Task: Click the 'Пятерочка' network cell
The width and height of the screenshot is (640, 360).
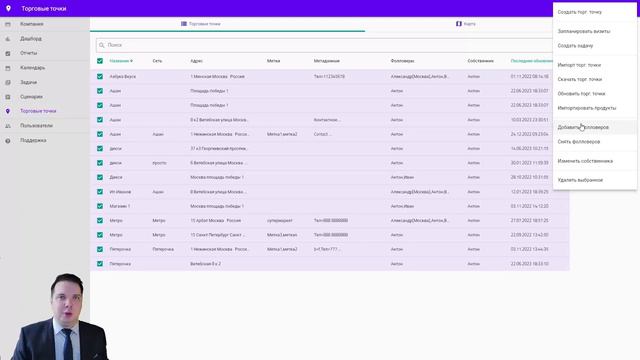Action: tap(163, 249)
